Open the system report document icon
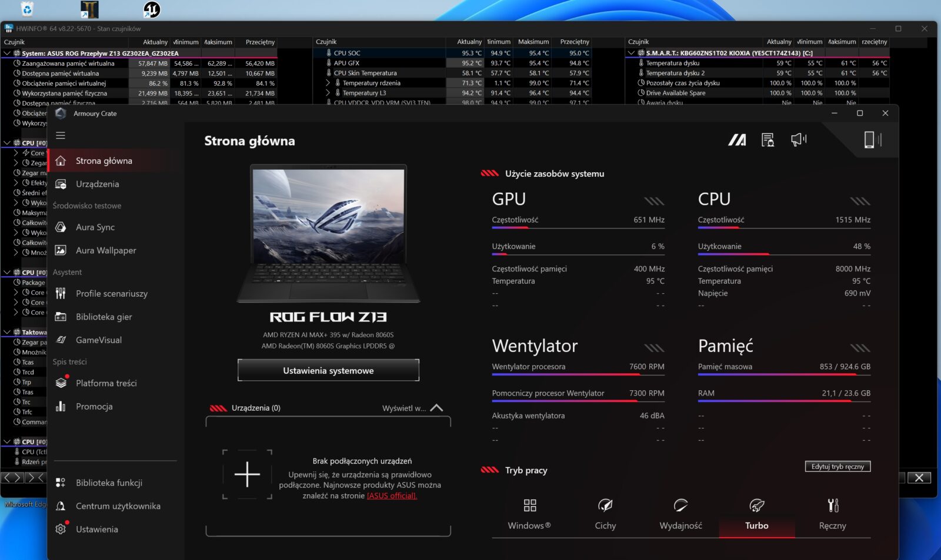 pyautogui.click(x=768, y=140)
